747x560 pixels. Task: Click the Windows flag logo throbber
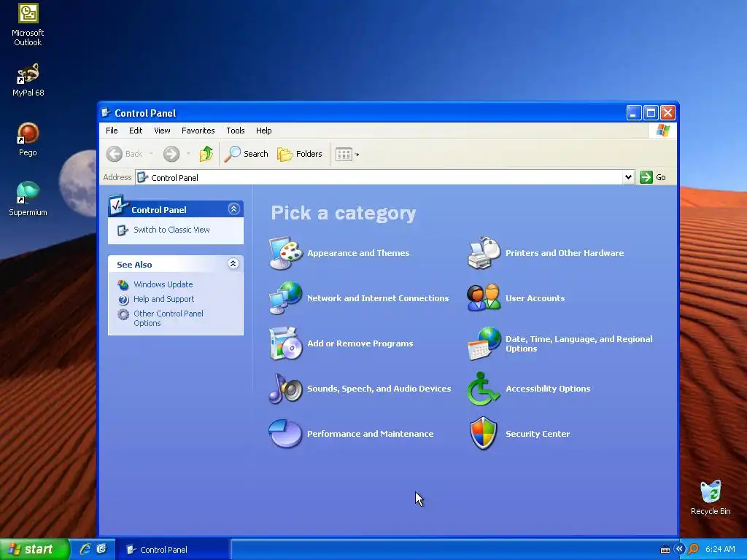[662, 131]
